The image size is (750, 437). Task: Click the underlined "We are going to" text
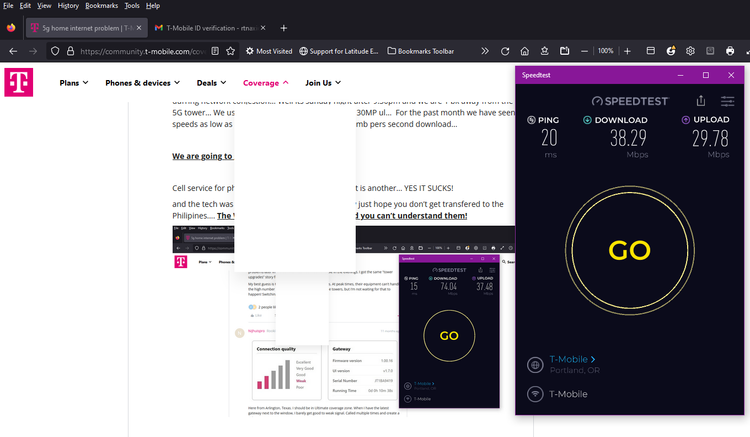point(202,156)
